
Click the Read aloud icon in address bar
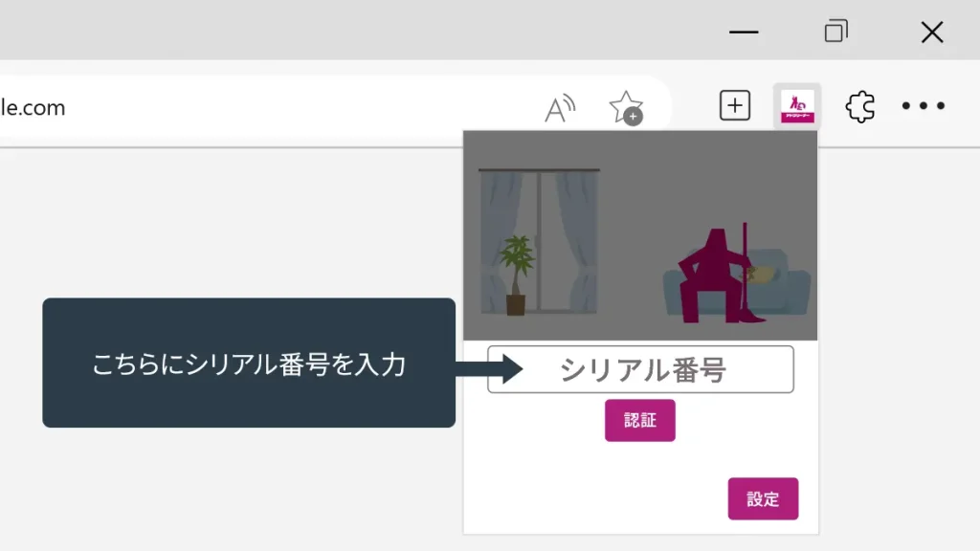coord(559,108)
